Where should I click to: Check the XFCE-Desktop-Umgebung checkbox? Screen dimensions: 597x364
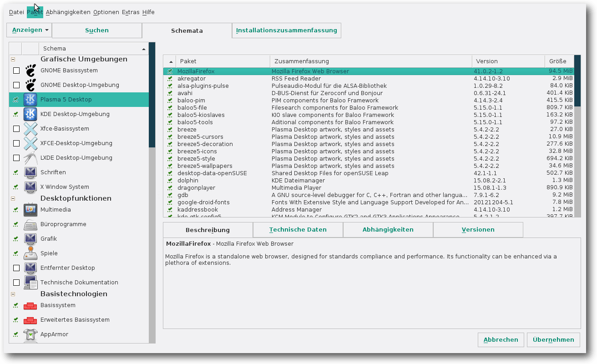coord(16,143)
